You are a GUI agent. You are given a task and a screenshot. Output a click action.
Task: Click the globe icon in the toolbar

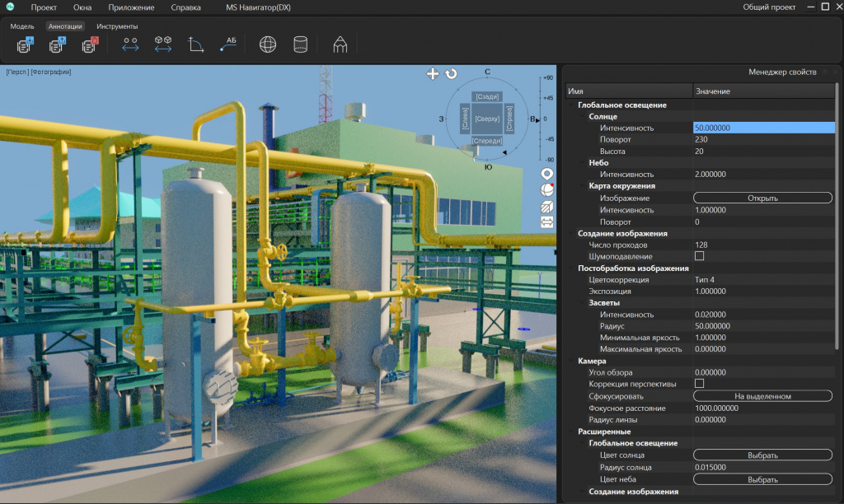268,44
